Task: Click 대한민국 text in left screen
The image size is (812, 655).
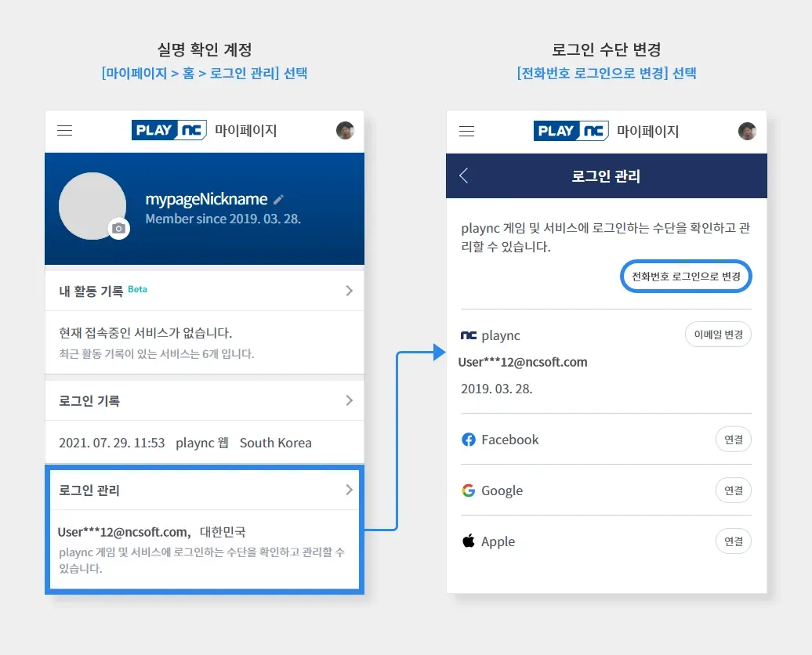Action: pyautogui.click(x=223, y=532)
